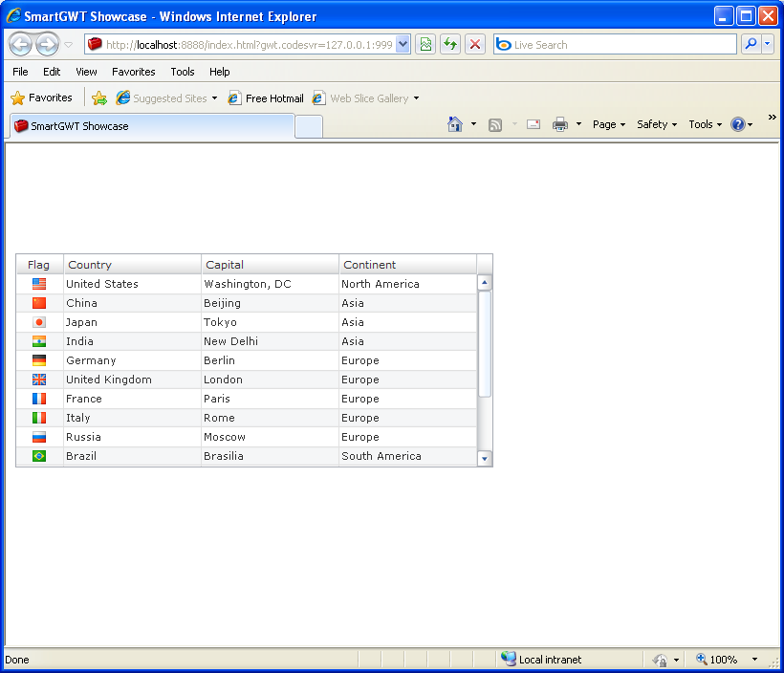This screenshot has width=784, height=673.
Task: Open the zoom level dropdown arrow
Action: coord(754,660)
